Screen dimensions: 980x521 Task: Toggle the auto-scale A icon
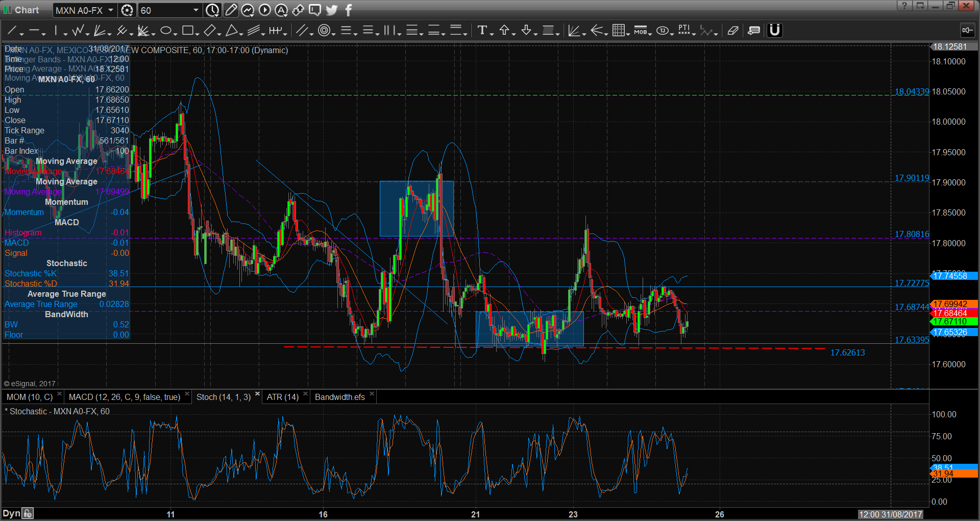pyautogui.click(x=281, y=10)
